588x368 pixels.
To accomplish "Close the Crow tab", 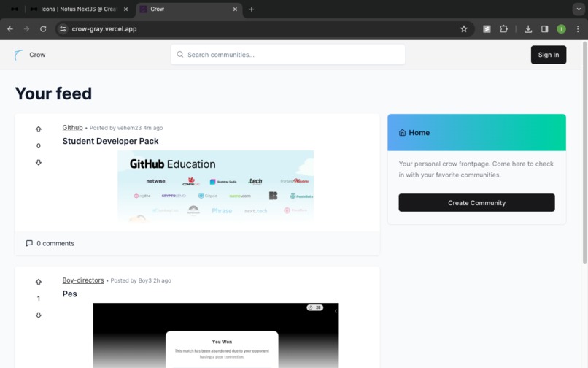I will 235,9.
